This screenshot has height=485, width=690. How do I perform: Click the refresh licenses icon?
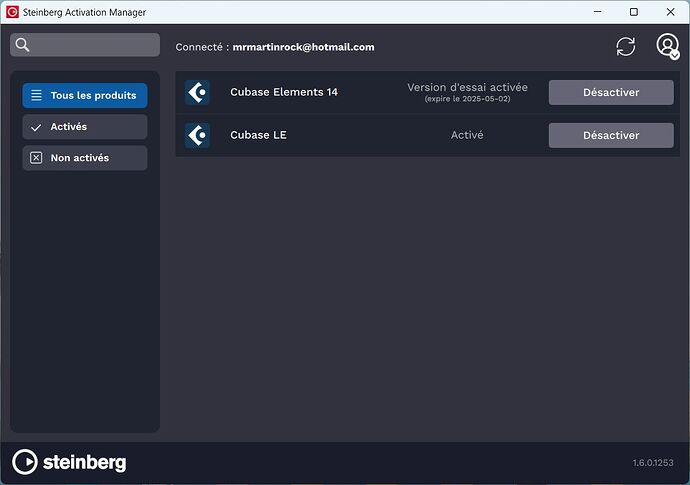pos(625,46)
